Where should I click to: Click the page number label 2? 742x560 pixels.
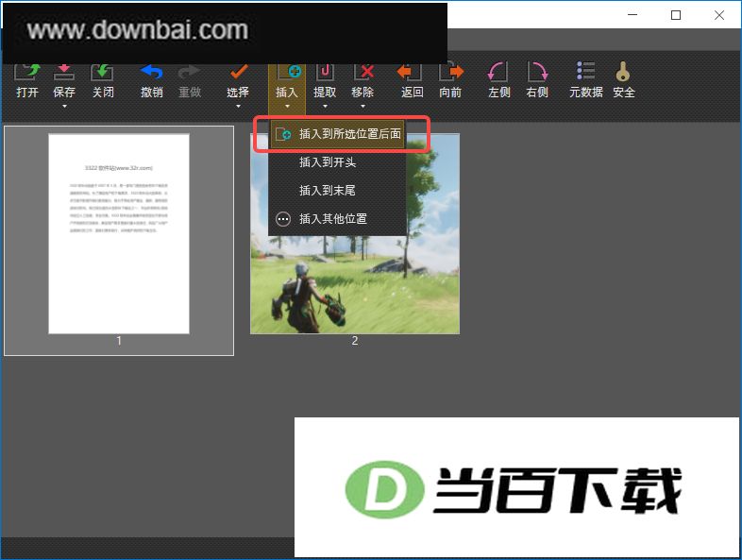pos(355,341)
